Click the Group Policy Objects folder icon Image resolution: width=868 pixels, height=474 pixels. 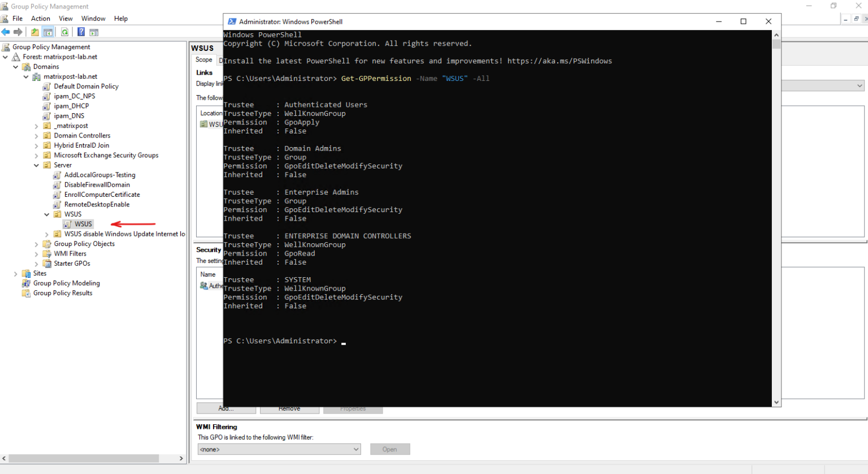[x=47, y=244]
